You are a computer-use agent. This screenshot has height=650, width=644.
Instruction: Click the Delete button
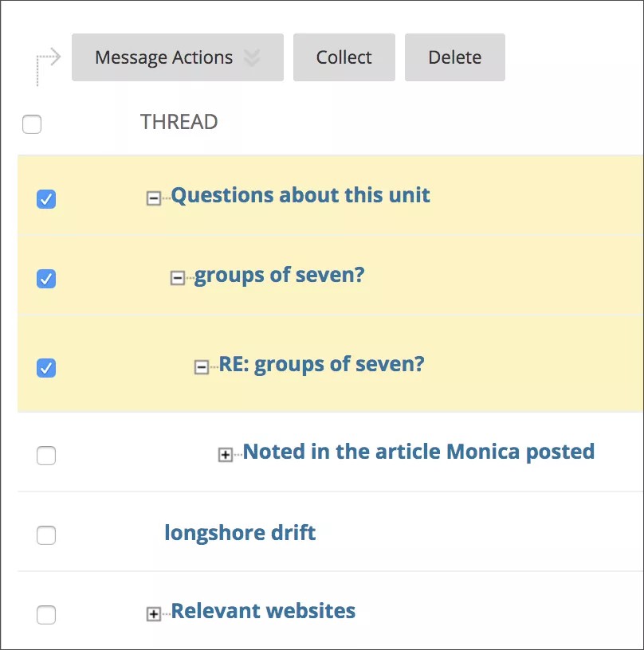[x=454, y=57]
